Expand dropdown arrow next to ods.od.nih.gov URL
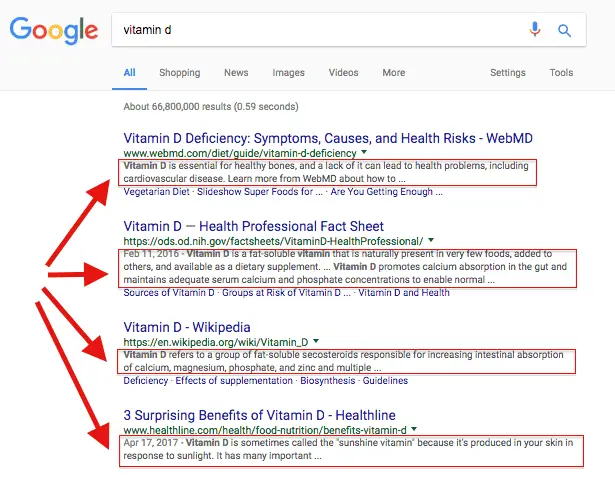The image size is (615, 481). (x=431, y=240)
